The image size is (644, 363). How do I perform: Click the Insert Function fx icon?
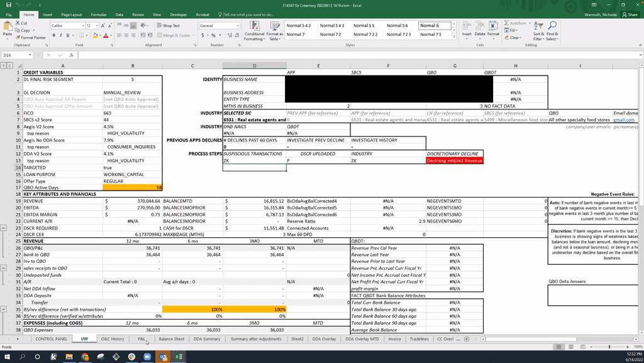pyautogui.click(x=72, y=55)
